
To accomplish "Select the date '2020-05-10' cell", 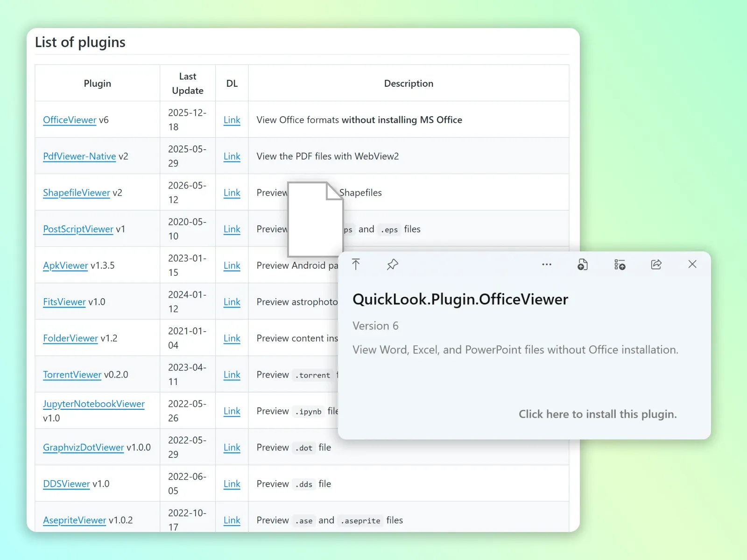I will (187, 229).
